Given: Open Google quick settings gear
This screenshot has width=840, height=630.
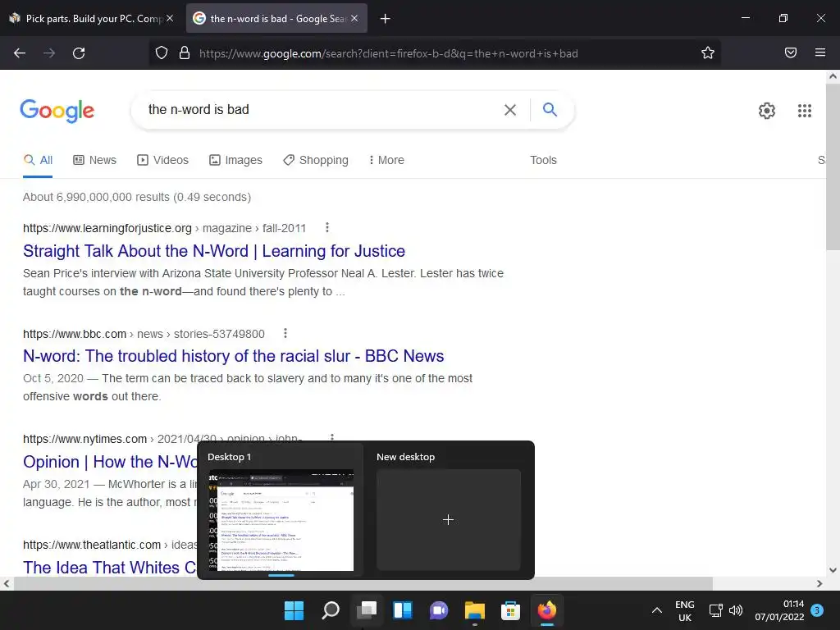Looking at the screenshot, I should pos(767,111).
